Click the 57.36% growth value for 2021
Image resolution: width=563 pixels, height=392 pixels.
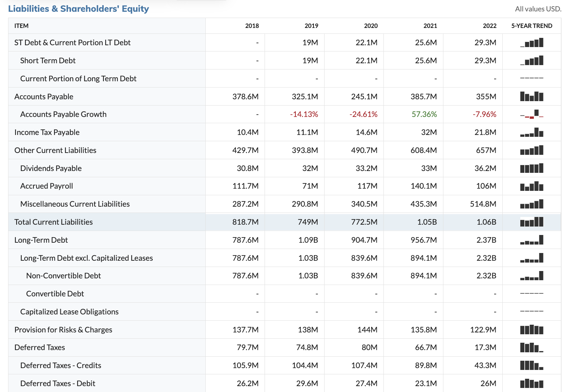424,114
